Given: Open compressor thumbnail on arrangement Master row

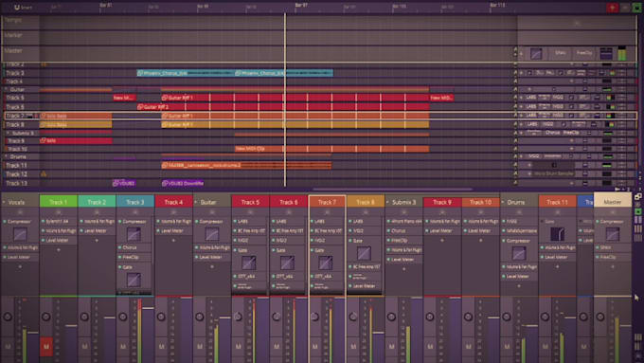Looking at the screenshot, I should (x=536, y=53).
